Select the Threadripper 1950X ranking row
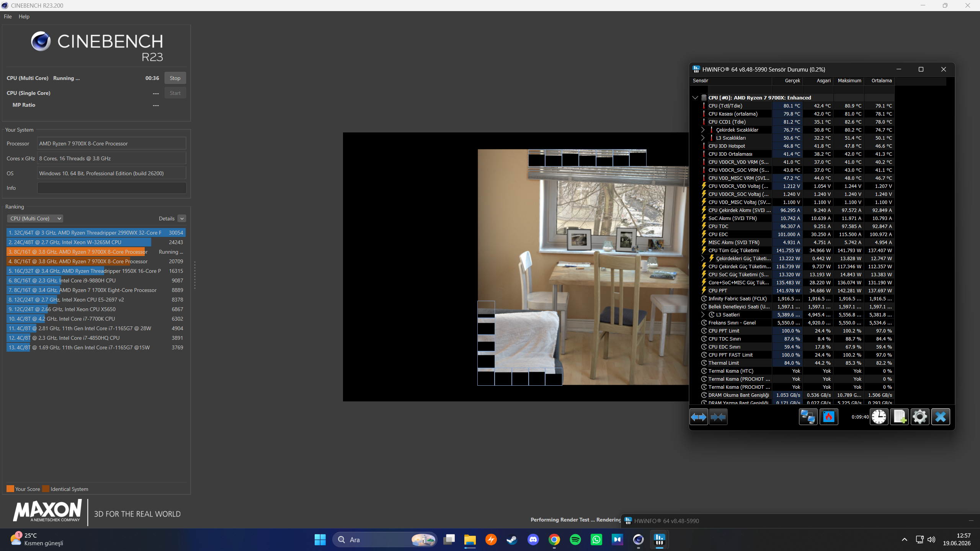 click(96, 271)
